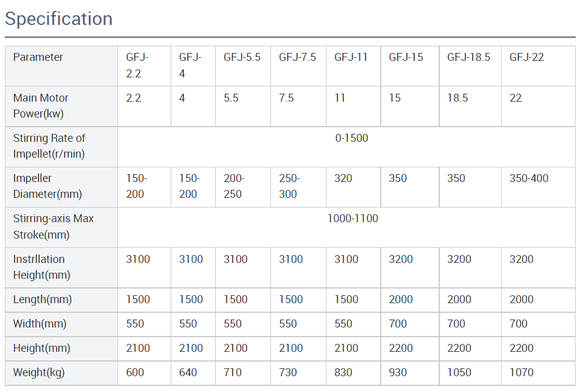This screenshot has width=586, height=392.
Task: Select the Weight(kg) row label
Action: [38, 373]
